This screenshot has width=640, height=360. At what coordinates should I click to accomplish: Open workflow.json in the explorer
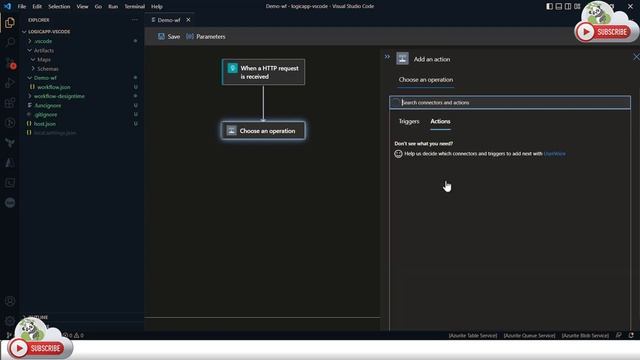pos(53,87)
